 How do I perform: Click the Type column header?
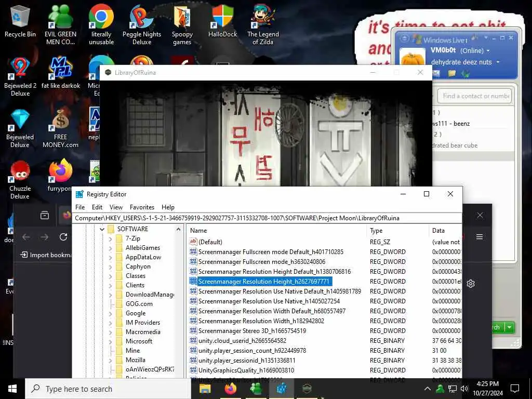397,230
